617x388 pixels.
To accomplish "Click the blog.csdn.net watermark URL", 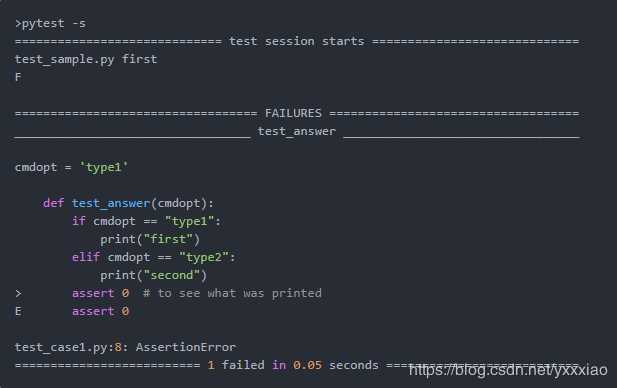I will pos(508,370).
